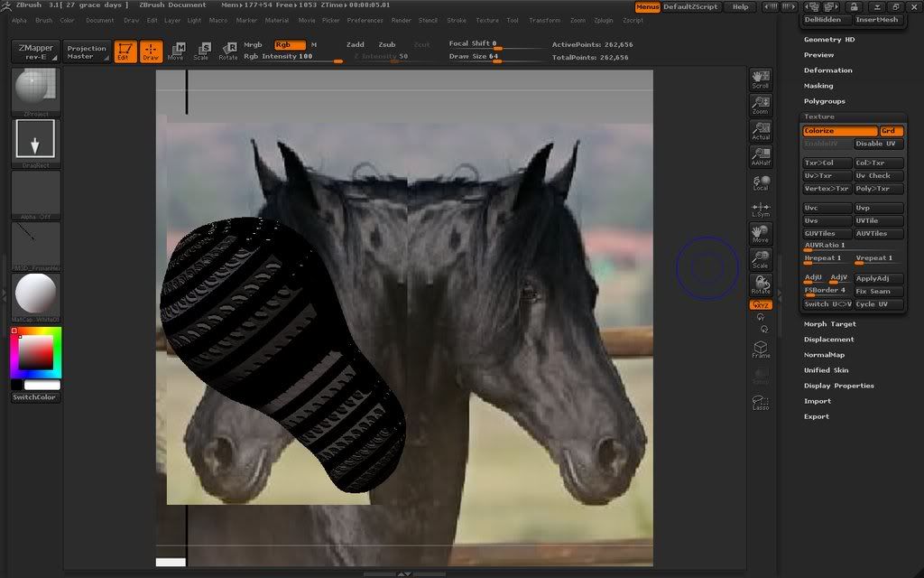Screen dimensions: 924x578
Task: Activate the Edit mode button
Action: pos(125,51)
